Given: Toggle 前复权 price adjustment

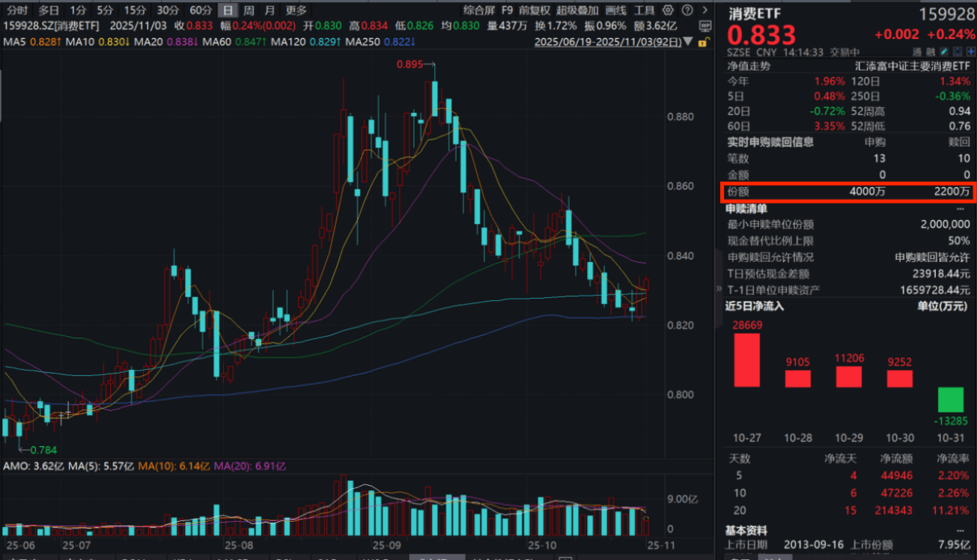Looking at the screenshot, I should [x=537, y=10].
